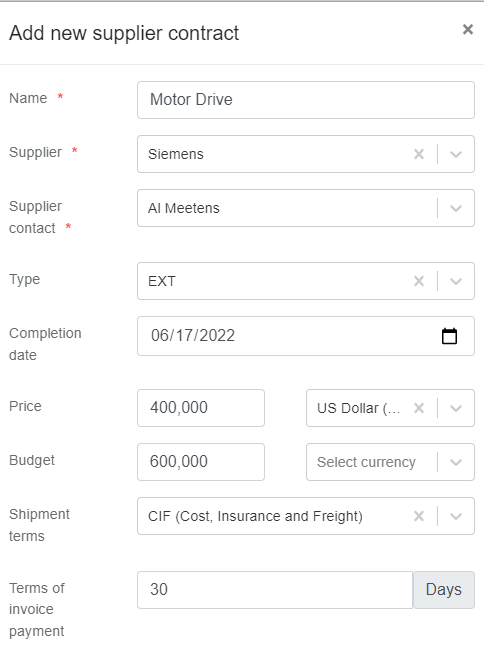
Task: Clear the US Dollar price currency
Action: tap(419, 408)
